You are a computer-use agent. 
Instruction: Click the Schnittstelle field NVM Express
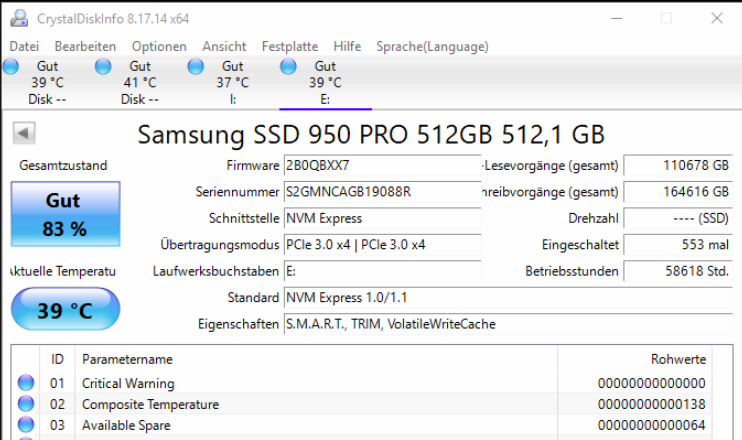pos(382,219)
